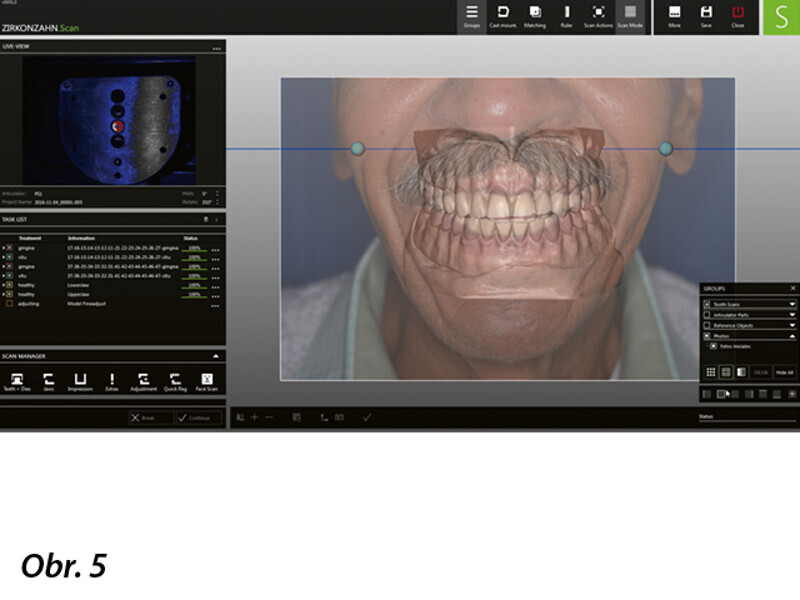This screenshot has width=800, height=600.
Task: Collapse the Scan Manager panel
Action: 216,355
